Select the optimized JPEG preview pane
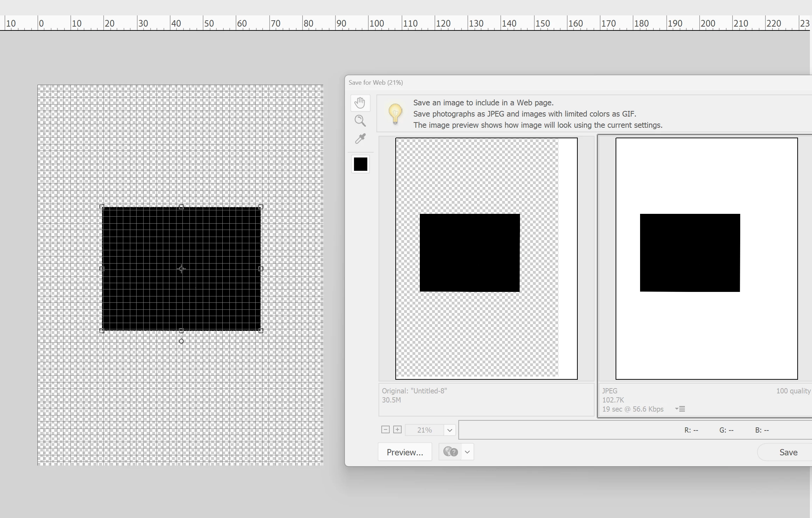Viewport: 812px width, 518px height. coord(706,258)
